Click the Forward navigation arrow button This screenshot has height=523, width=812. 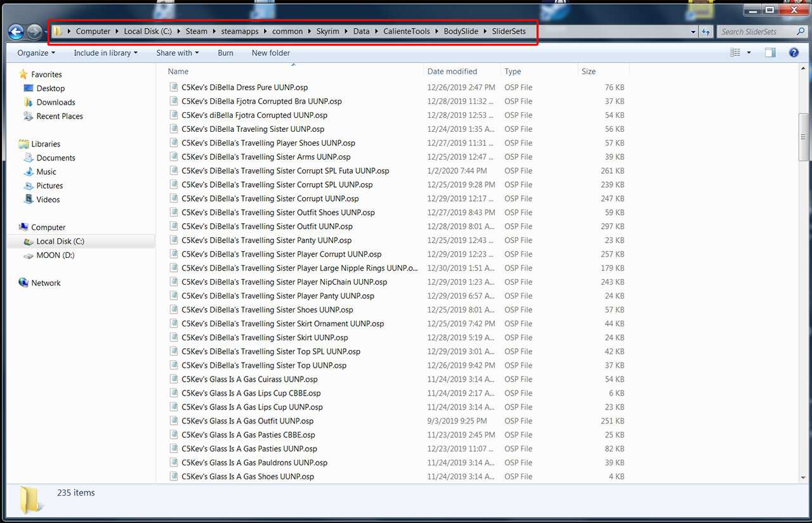pyautogui.click(x=34, y=32)
